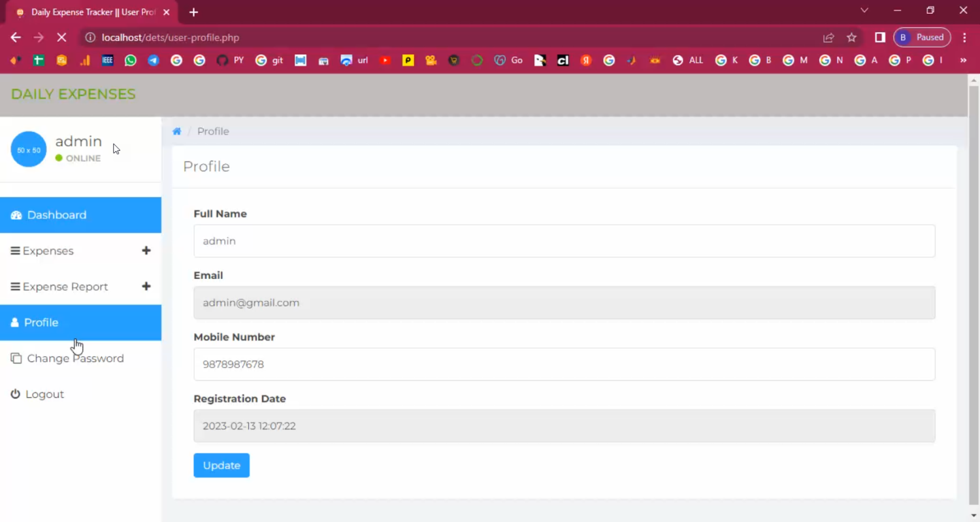980x522 pixels.
Task: Focus the Full Name input field
Action: (564, 241)
